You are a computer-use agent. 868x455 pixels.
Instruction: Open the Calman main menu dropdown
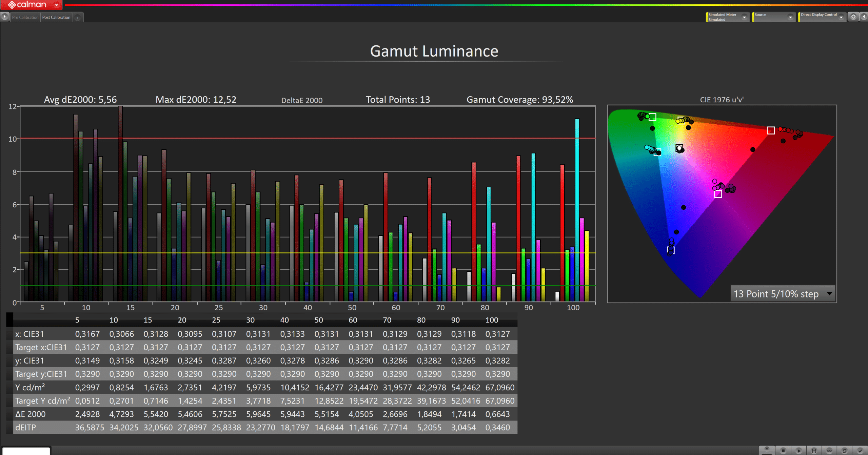pos(57,5)
